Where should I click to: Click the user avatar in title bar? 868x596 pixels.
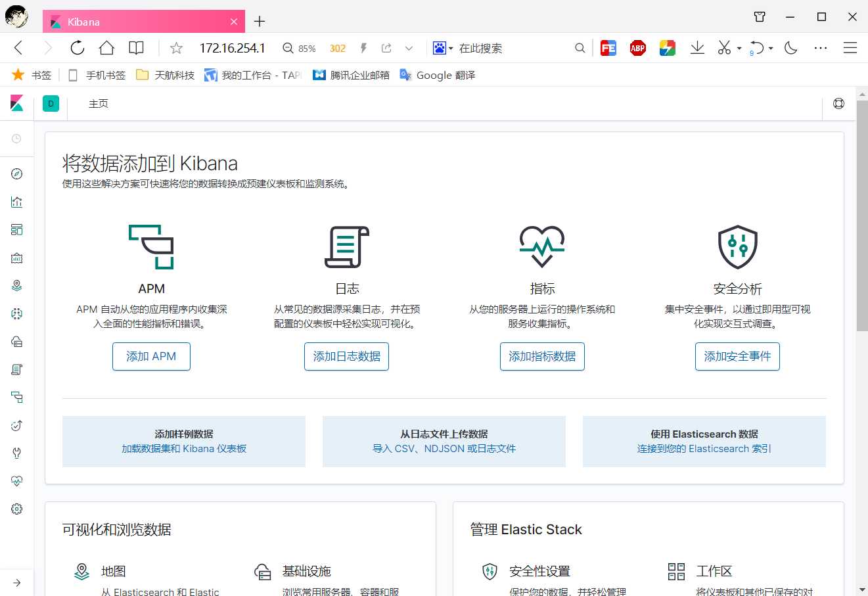click(16, 16)
